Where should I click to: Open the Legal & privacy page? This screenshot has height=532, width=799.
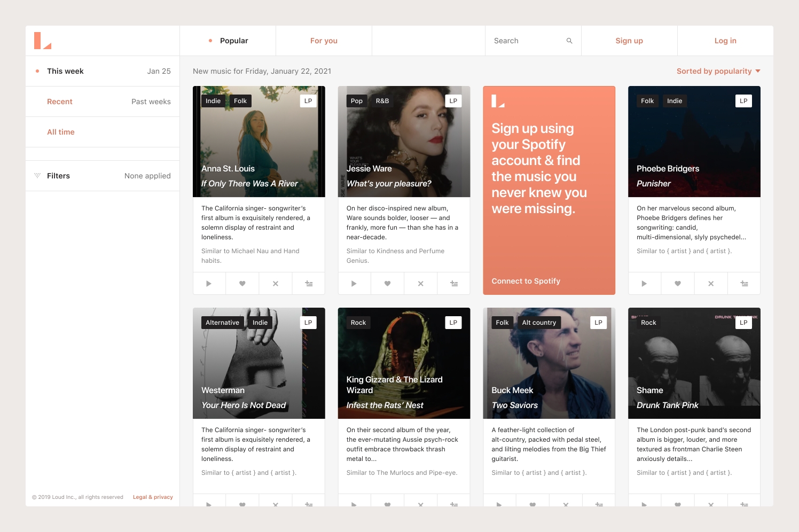(153, 497)
